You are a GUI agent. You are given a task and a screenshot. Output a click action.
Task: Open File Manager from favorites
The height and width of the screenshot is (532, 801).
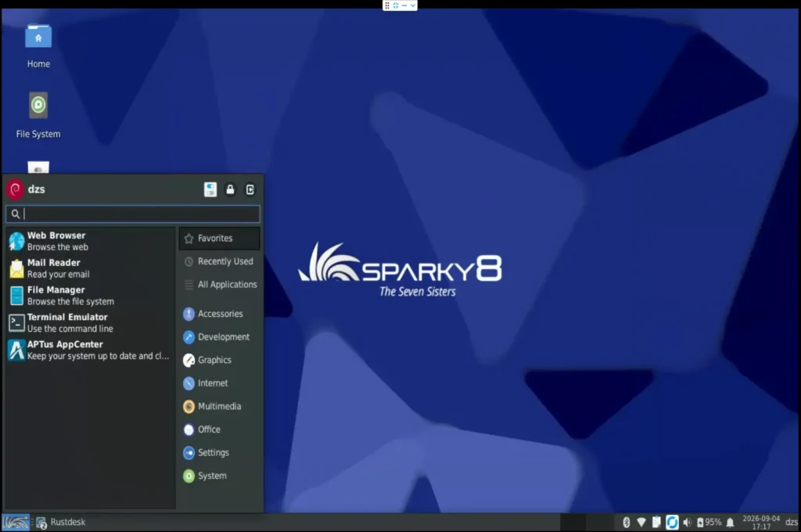point(90,296)
